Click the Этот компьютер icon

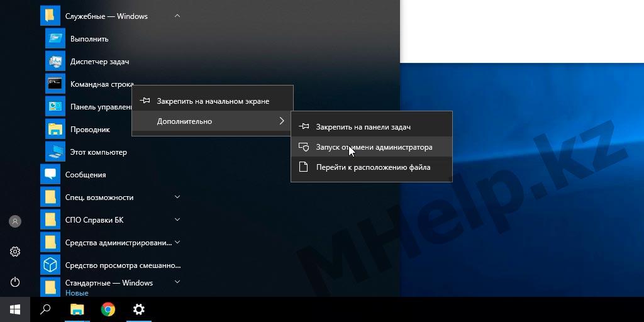point(55,152)
